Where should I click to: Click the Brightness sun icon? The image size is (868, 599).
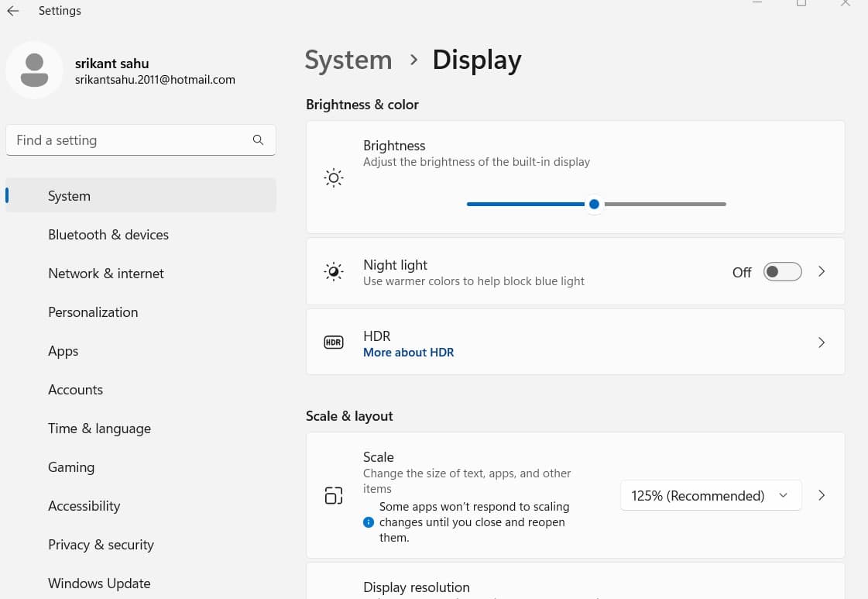(334, 178)
